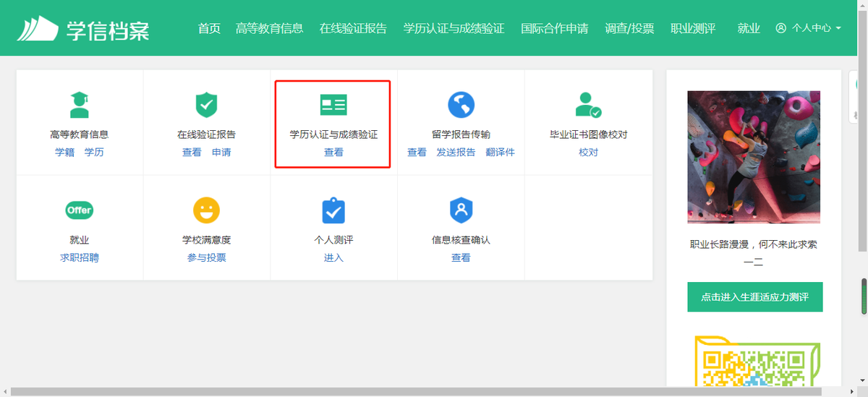Viewport: 868px width, 397px height.
Task: Open 学历认证与成绩验证 in the top navigation
Action: (x=454, y=28)
